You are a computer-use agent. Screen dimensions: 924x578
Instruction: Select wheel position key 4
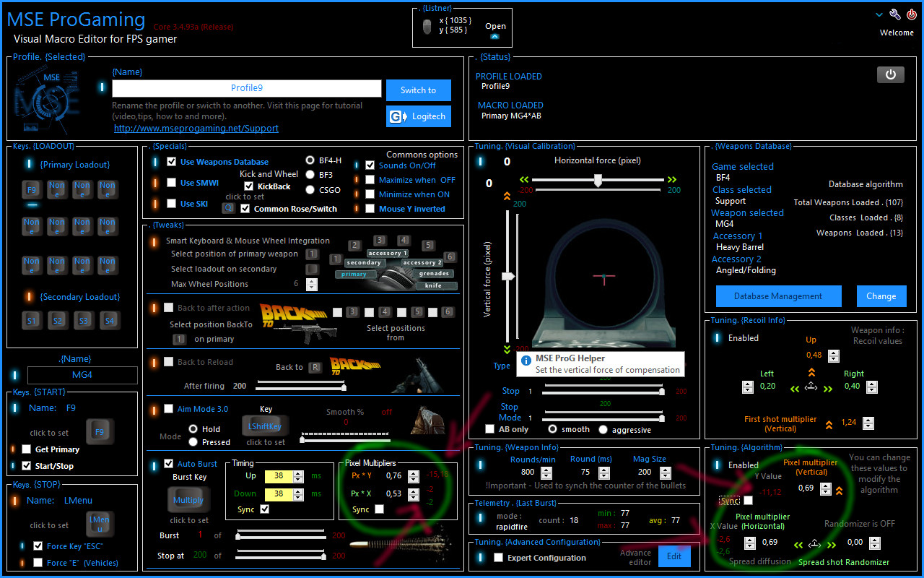coord(404,240)
